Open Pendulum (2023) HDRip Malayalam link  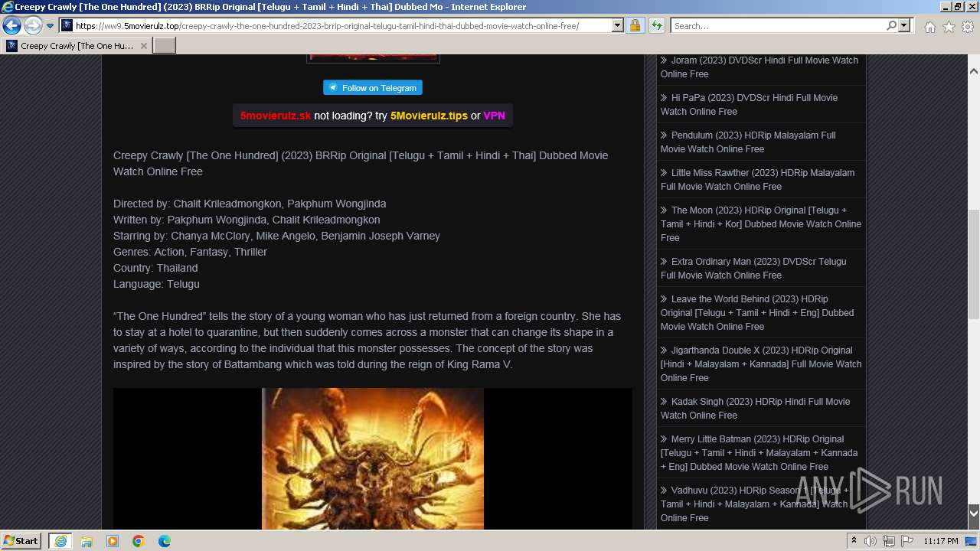pyautogui.click(x=748, y=142)
